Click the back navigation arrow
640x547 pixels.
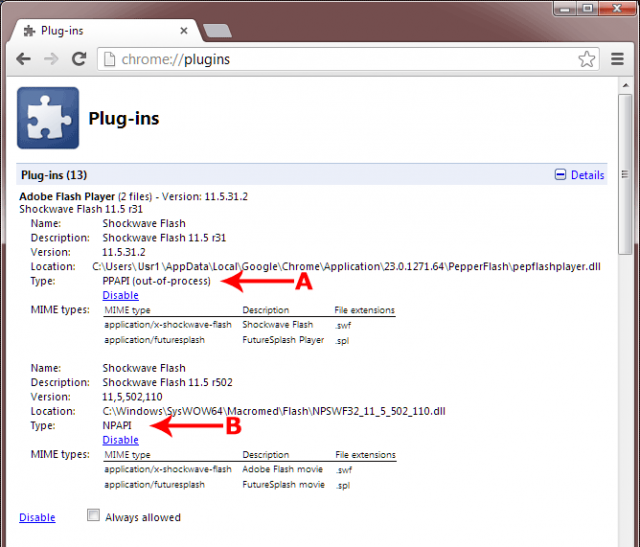click(23, 59)
